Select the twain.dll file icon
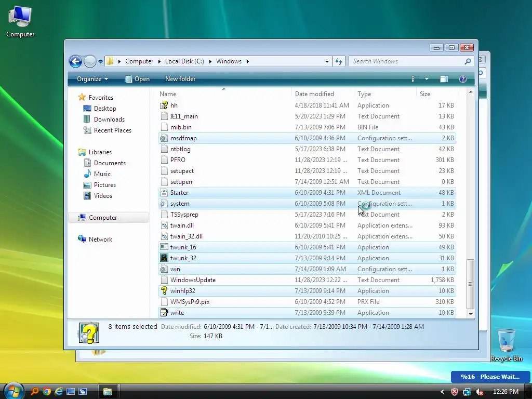The width and height of the screenshot is (532, 399). pos(164,225)
